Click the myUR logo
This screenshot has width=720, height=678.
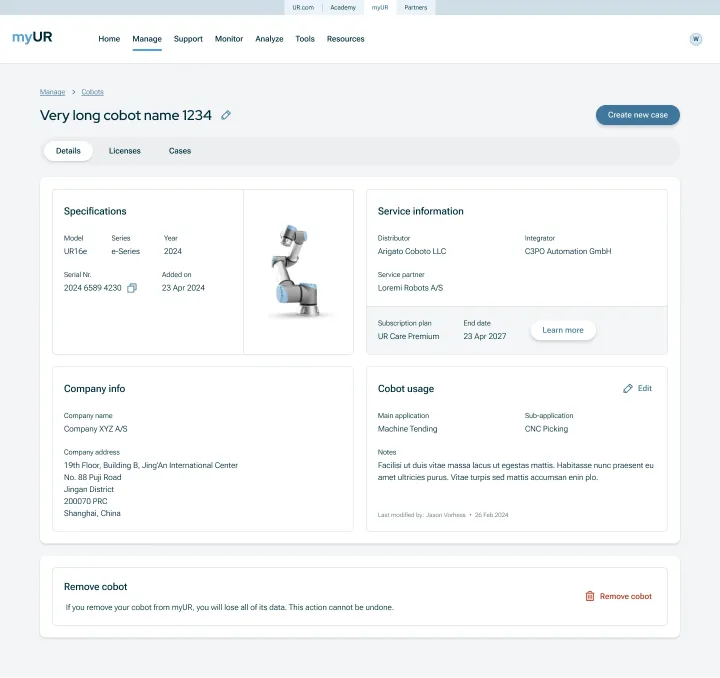(32, 38)
